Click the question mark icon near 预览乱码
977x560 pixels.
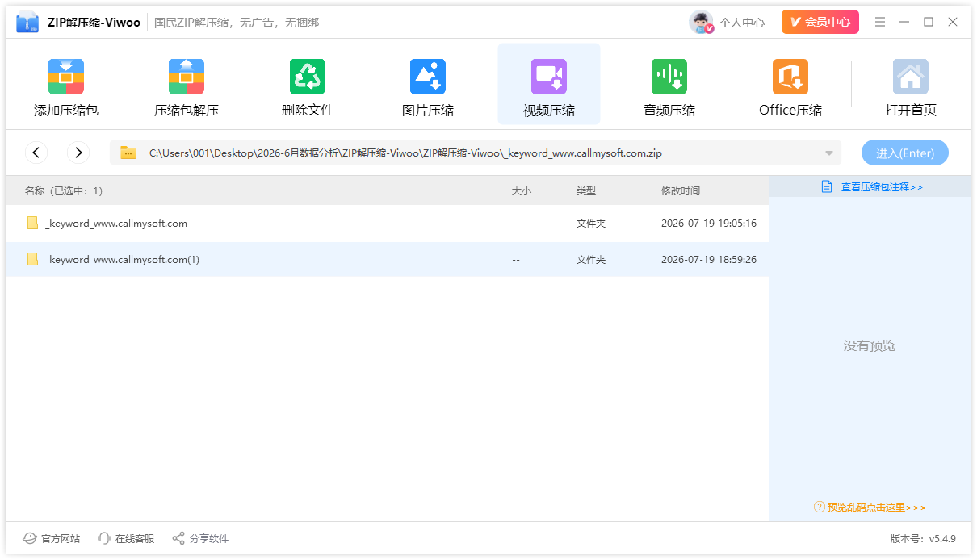coord(820,508)
